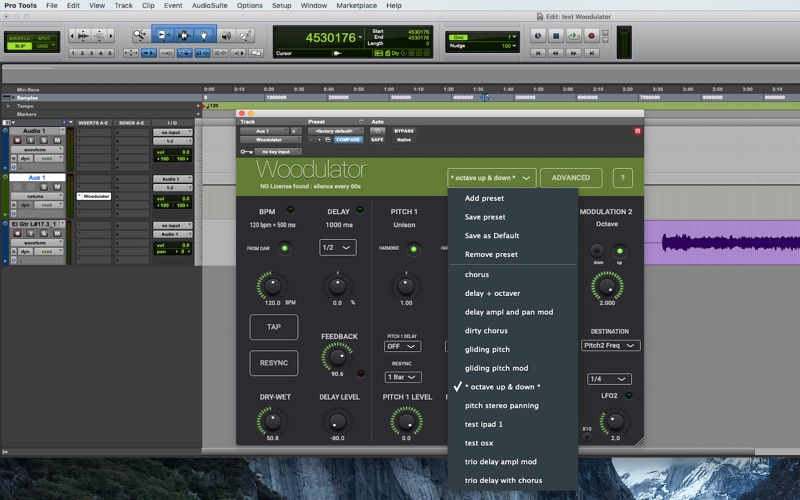This screenshot has width=800, height=500.
Task: Recall zoom preset 1
Action: (73, 53)
